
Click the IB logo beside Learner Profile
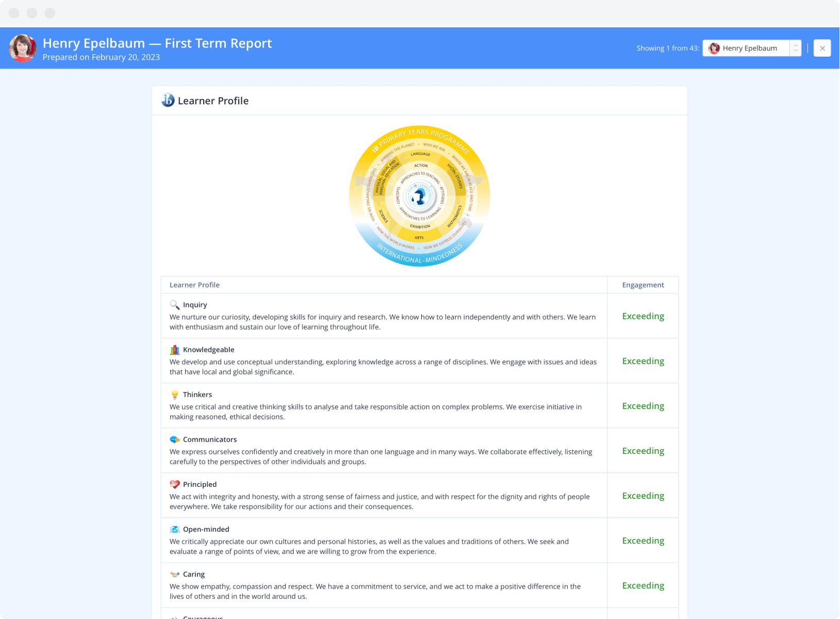pos(168,100)
